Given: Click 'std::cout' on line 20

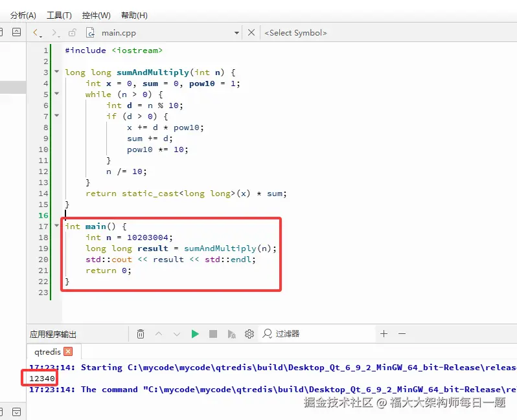Looking at the screenshot, I should coord(108,260).
